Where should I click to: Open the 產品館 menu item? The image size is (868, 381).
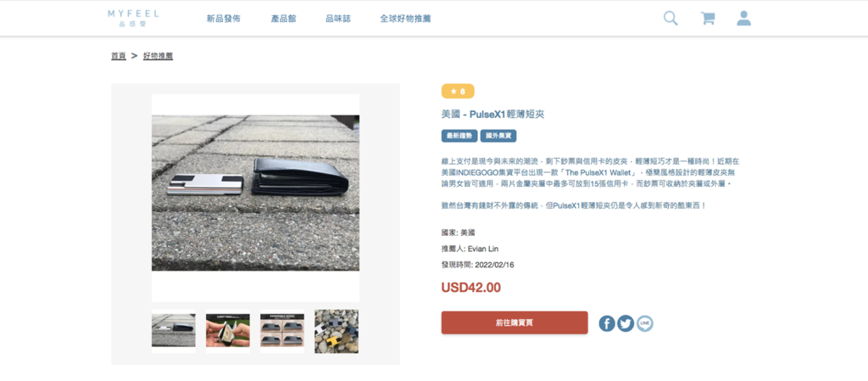[283, 19]
